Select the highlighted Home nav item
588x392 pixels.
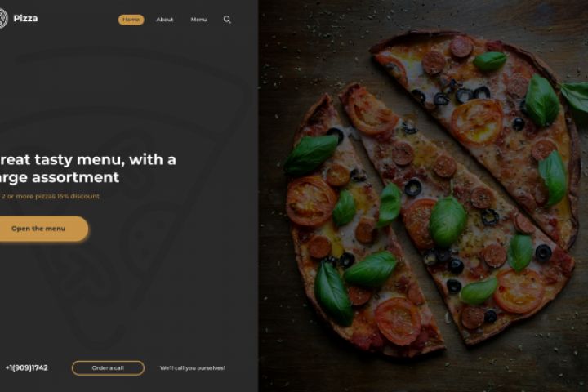point(131,20)
